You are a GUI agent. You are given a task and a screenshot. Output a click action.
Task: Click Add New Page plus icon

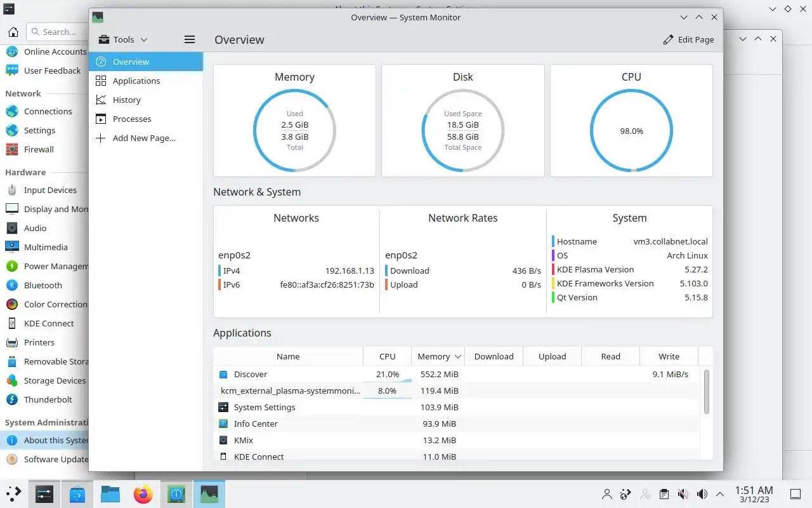(x=100, y=138)
